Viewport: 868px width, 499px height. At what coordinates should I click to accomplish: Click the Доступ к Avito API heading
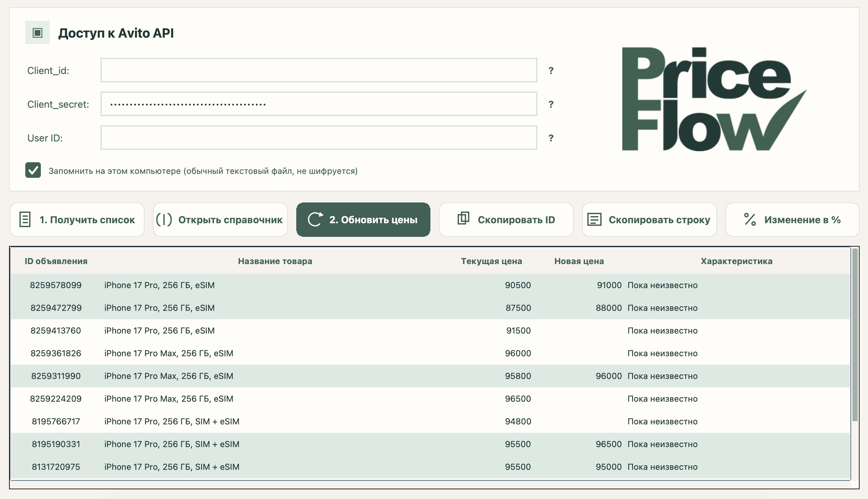pos(116,33)
